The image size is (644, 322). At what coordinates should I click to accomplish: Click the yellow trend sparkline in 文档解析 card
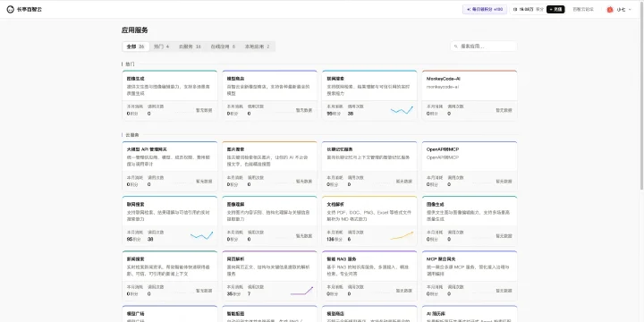pyautogui.click(x=402, y=235)
